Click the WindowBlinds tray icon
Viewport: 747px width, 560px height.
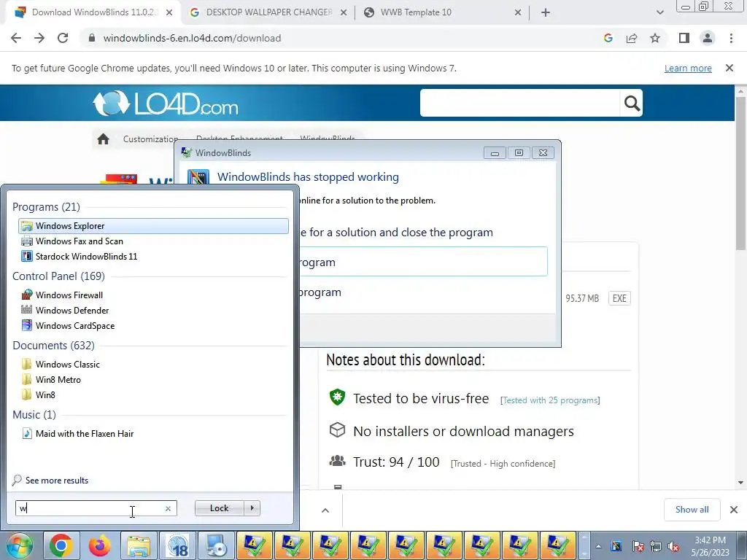(616, 547)
